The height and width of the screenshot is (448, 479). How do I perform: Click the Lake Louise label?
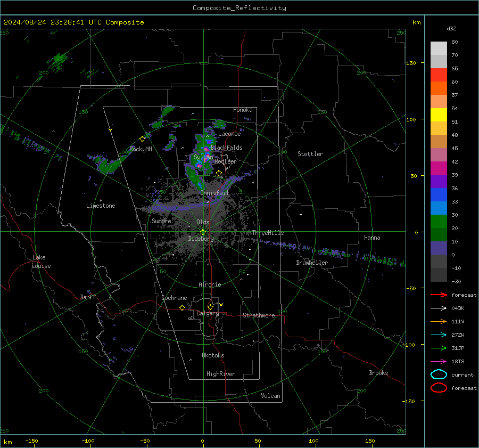[41, 262]
